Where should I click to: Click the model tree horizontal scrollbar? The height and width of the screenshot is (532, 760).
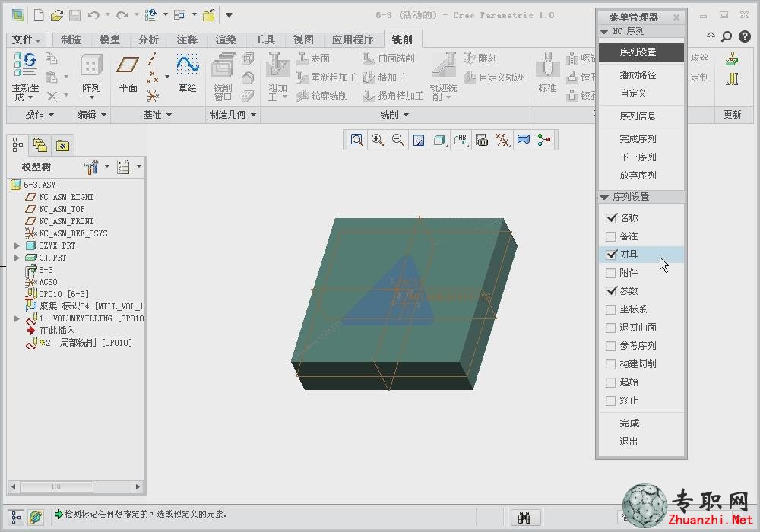click(75, 486)
